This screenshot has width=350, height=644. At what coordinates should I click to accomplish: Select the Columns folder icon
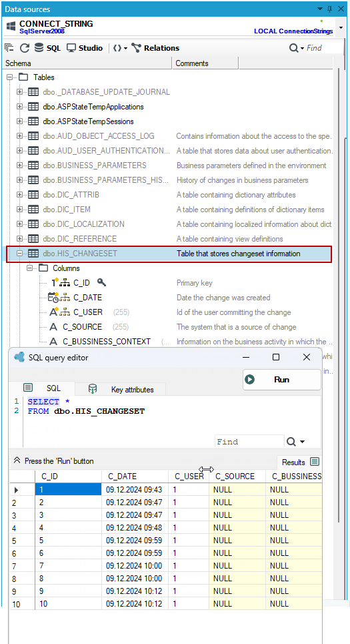tap(43, 268)
